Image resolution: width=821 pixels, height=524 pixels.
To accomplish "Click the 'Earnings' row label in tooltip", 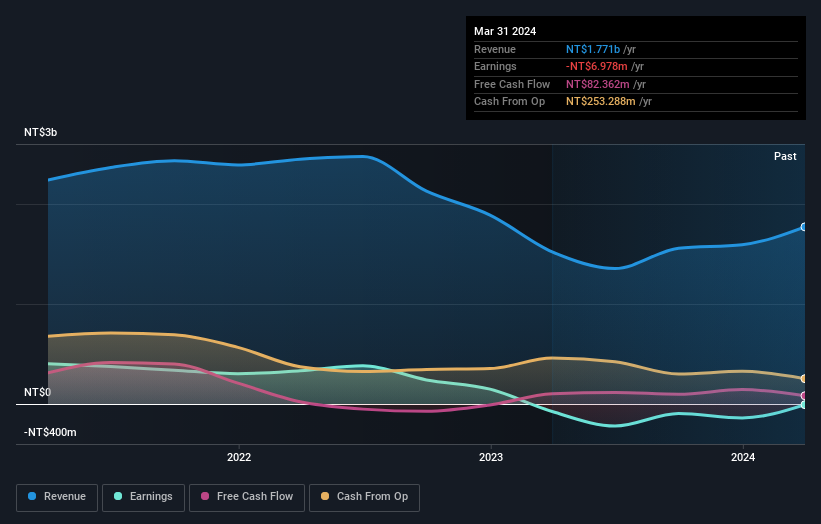I will 495,66.
